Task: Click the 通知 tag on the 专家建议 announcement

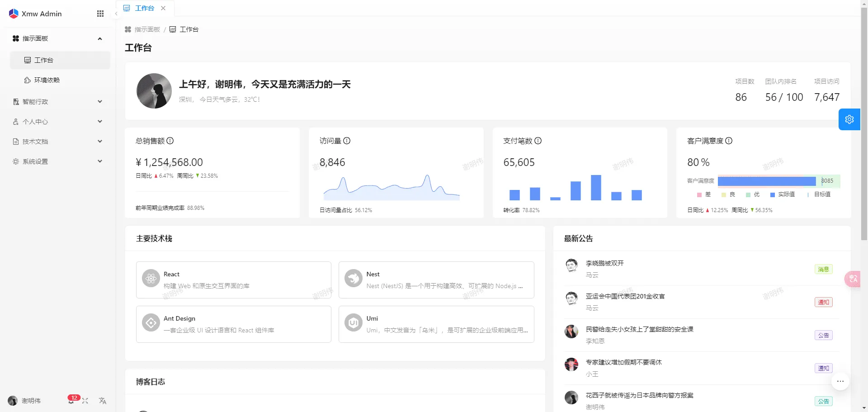Action: [824, 369]
